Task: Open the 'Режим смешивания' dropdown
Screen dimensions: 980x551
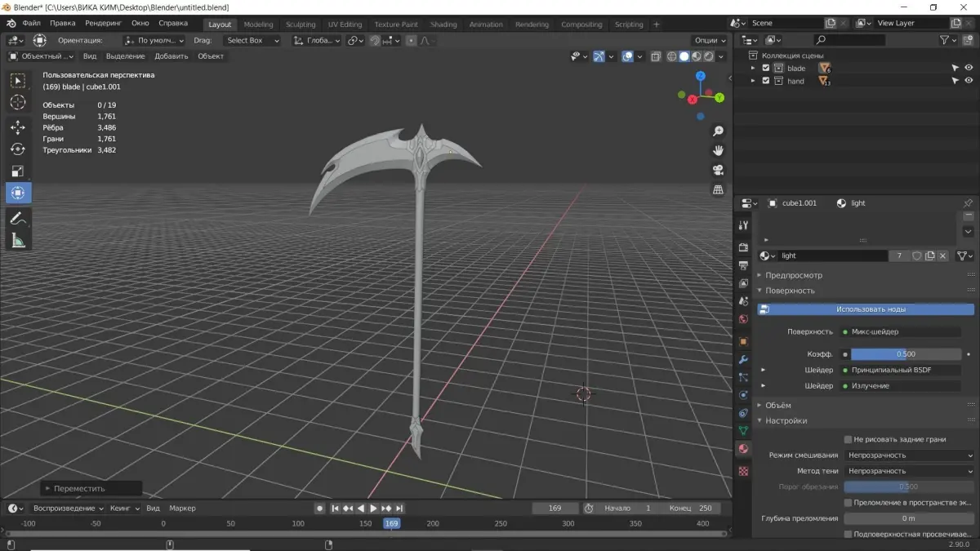Action: [910, 455]
